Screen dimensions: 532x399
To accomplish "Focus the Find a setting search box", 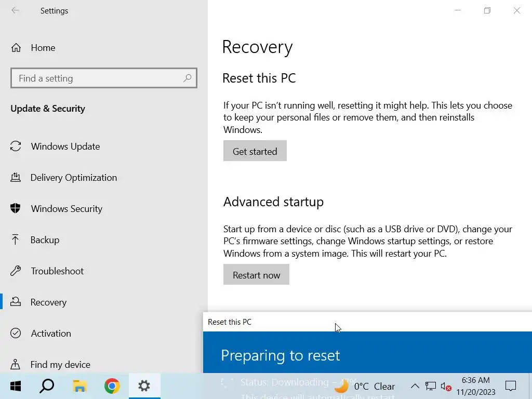I will [x=104, y=78].
